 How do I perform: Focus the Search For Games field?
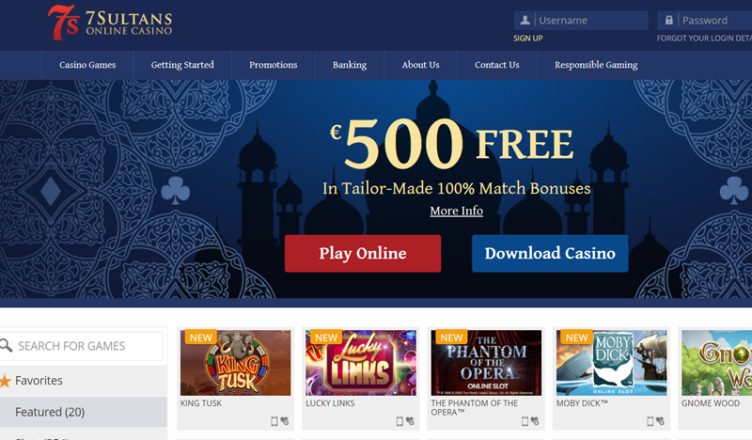coord(82,345)
